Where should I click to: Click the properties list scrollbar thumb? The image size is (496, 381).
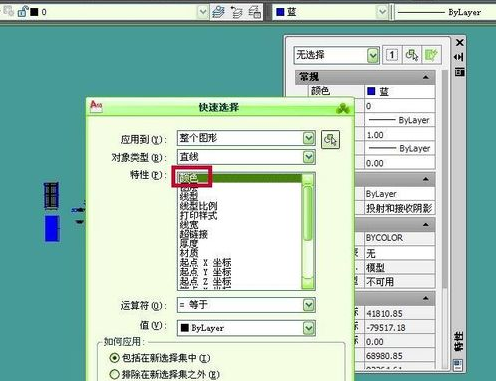308,214
